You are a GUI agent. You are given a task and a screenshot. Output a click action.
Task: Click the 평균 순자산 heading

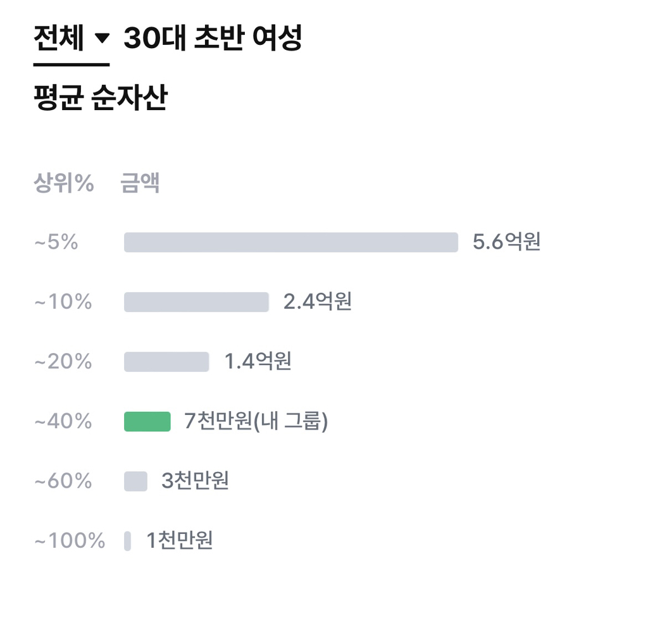point(100,99)
